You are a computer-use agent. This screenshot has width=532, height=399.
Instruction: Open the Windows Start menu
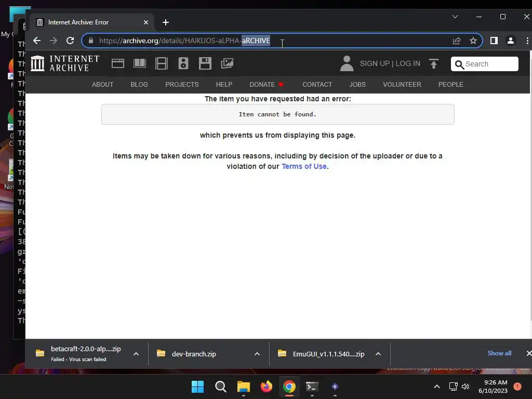point(197,387)
